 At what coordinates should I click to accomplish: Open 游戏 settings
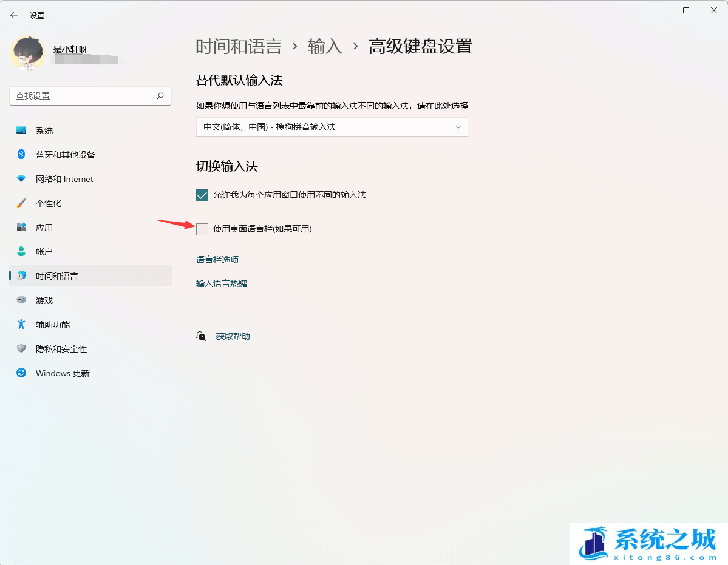[44, 300]
